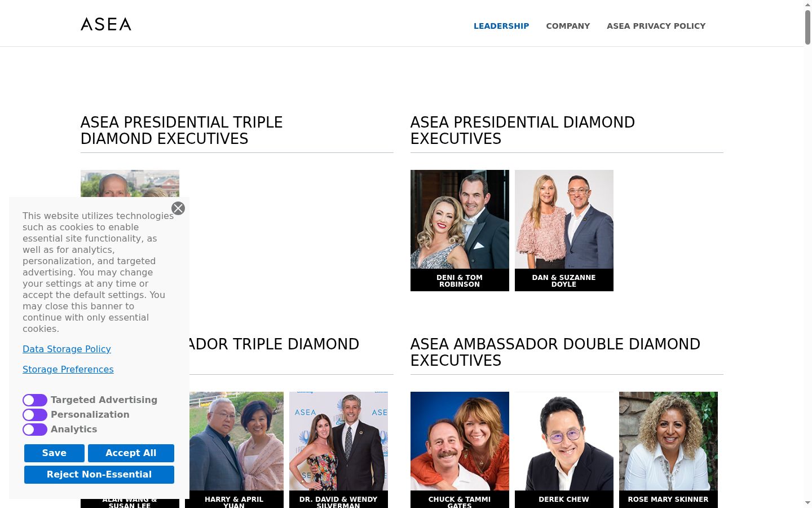This screenshot has height=508, width=812.
Task: Click Reject Non-Essential button
Action: 99,475
